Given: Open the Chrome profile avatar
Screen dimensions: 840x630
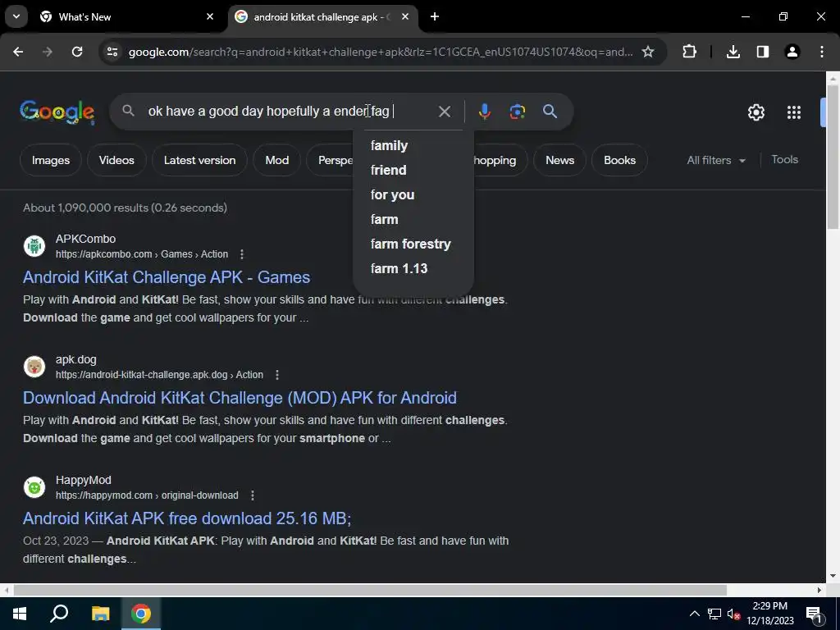Looking at the screenshot, I should 792,52.
